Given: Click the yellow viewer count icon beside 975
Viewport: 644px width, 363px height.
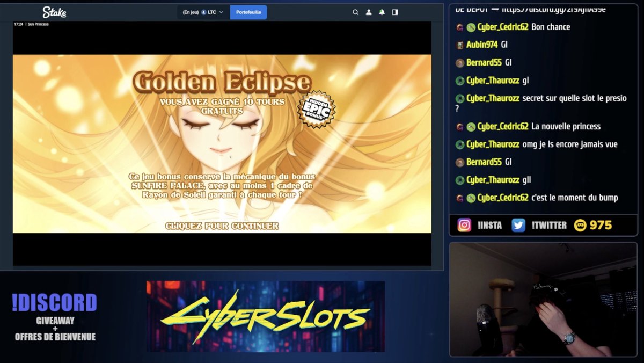Looking at the screenshot, I should [x=580, y=226].
